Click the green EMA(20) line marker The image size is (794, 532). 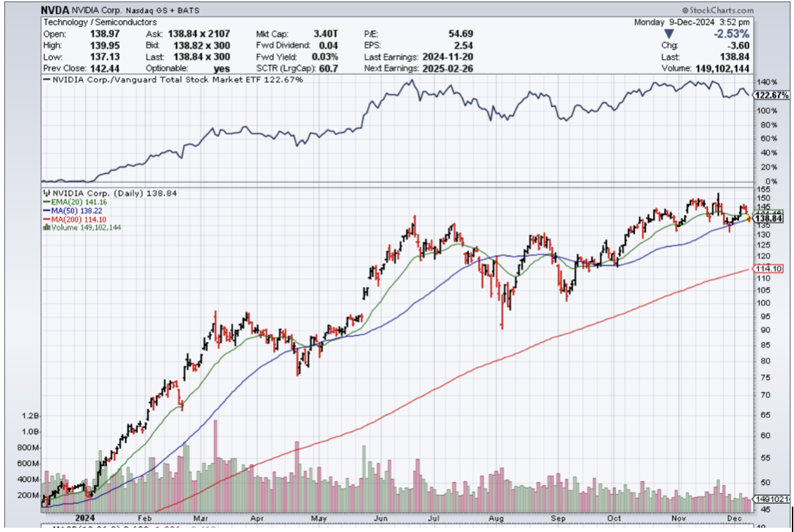tap(46, 201)
